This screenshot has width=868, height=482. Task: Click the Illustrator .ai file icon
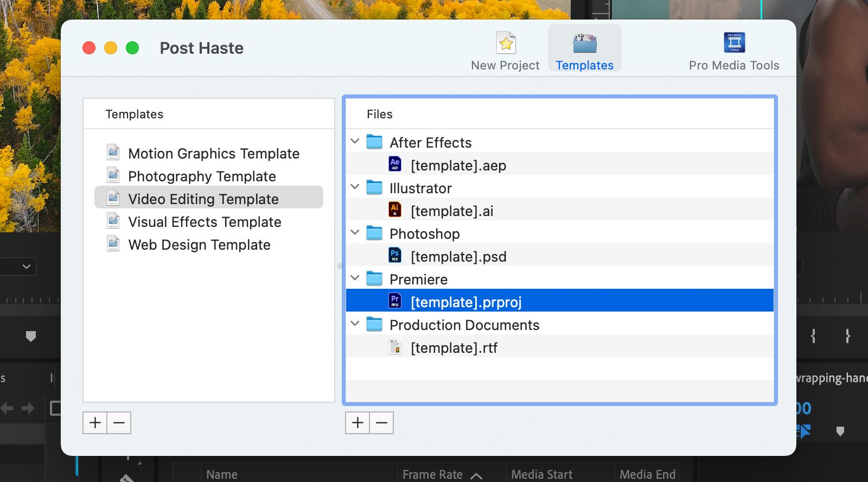[x=395, y=210]
